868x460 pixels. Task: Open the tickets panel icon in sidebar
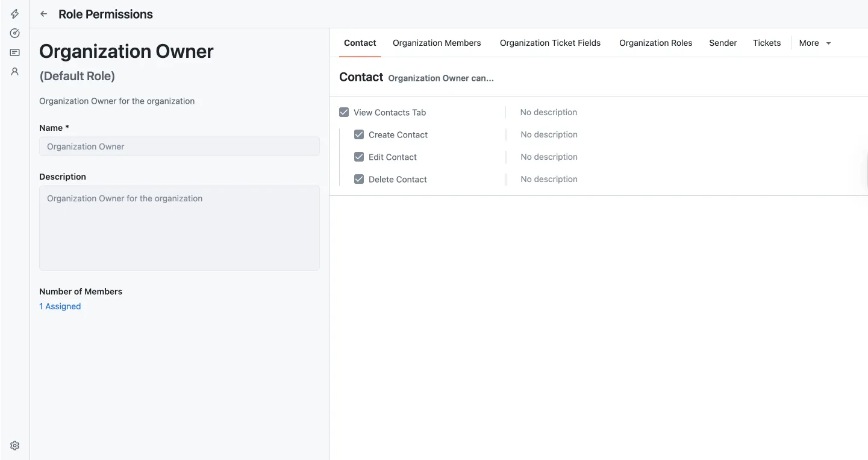point(14,52)
